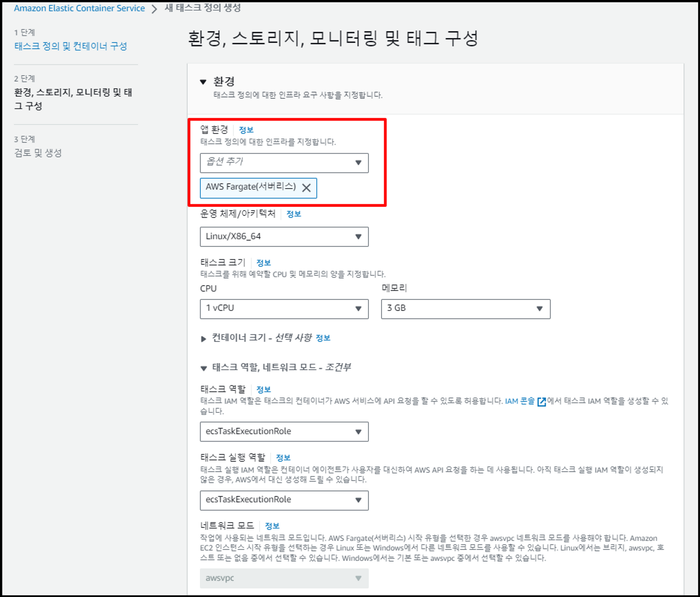Open the 1 vCPU dropdown
This screenshot has height=597, width=700.
click(x=284, y=309)
